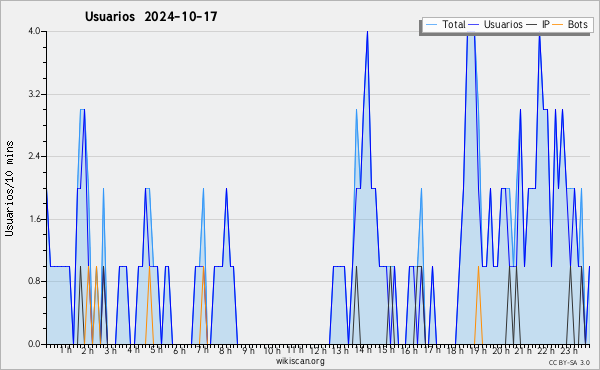Viewport: 600px width, 370px height.
Task: Click the y-axis value 4.0
Action: pyautogui.click(x=34, y=31)
